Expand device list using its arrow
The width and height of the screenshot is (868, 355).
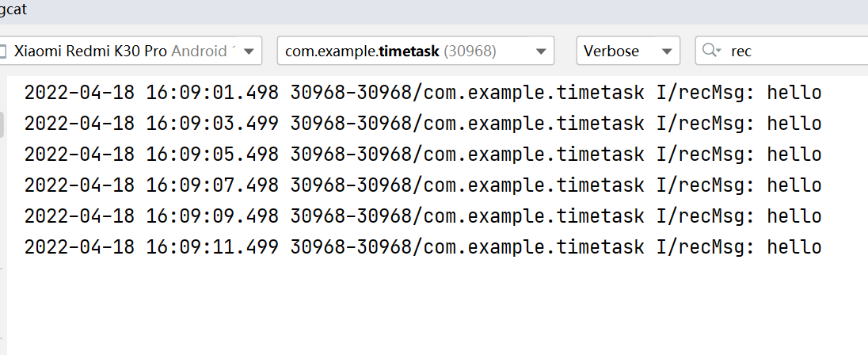(249, 52)
